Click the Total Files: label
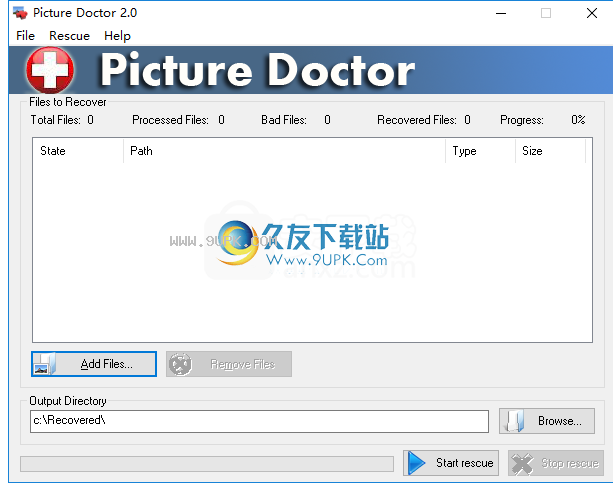This screenshot has height=487, width=613. pyautogui.click(x=56, y=120)
